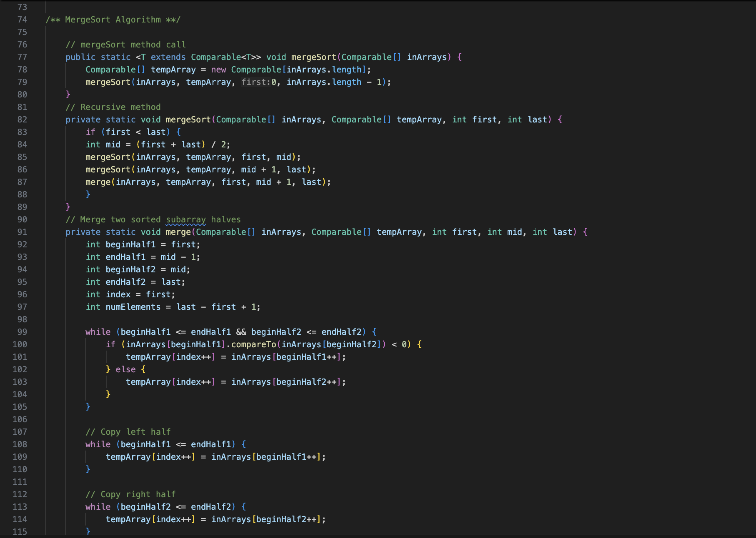Click the Comparable type on line 78
Viewport: 756px width, 538px height.
click(110, 70)
